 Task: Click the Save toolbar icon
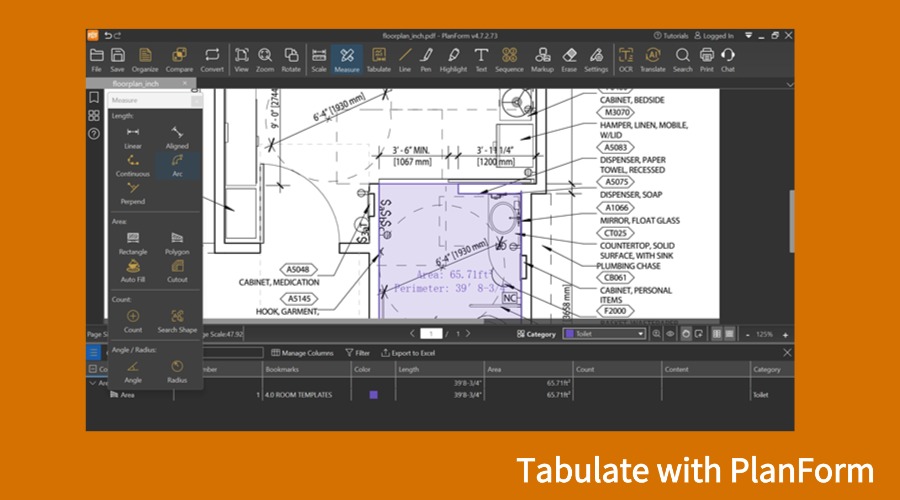[x=118, y=60]
